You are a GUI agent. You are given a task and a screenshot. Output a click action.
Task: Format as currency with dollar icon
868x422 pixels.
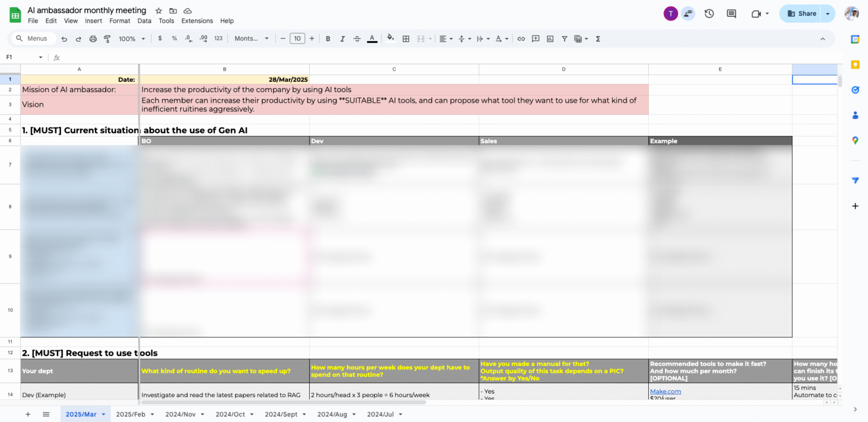[x=160, y=38]
